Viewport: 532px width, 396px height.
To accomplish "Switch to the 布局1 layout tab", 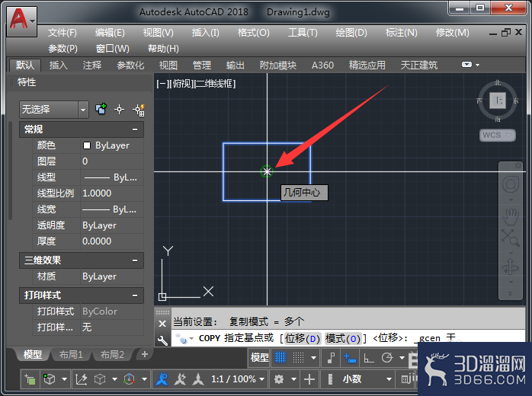I will (71, 355).
